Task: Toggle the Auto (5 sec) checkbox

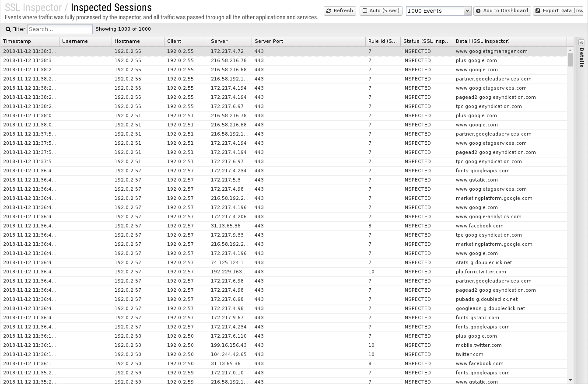Action: [x=365, y=10]
